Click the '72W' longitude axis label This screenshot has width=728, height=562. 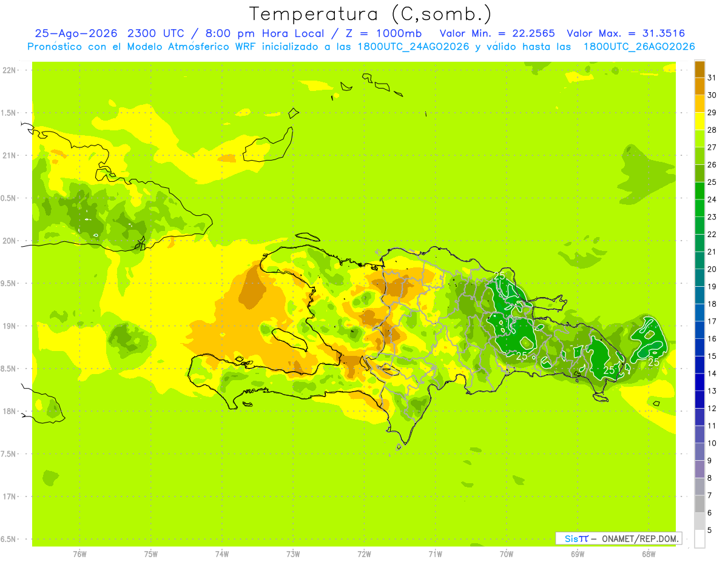click(x=364, y=554)
